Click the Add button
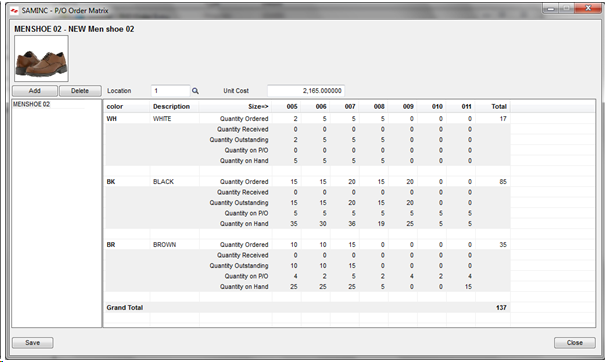The image size is (605, 362). [x=35, y=91]
